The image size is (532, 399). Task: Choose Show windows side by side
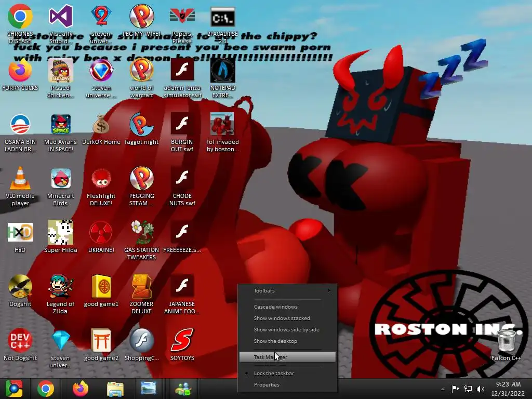287,330
